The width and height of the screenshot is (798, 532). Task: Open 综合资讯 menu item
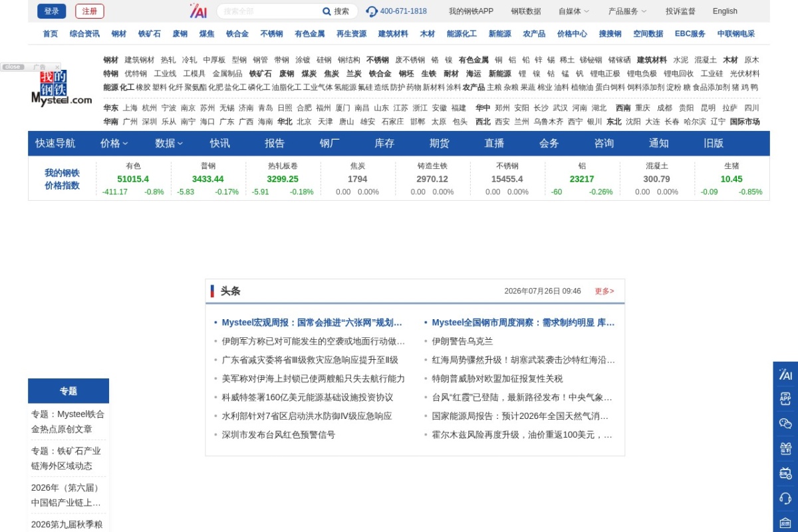click(84, 34)
